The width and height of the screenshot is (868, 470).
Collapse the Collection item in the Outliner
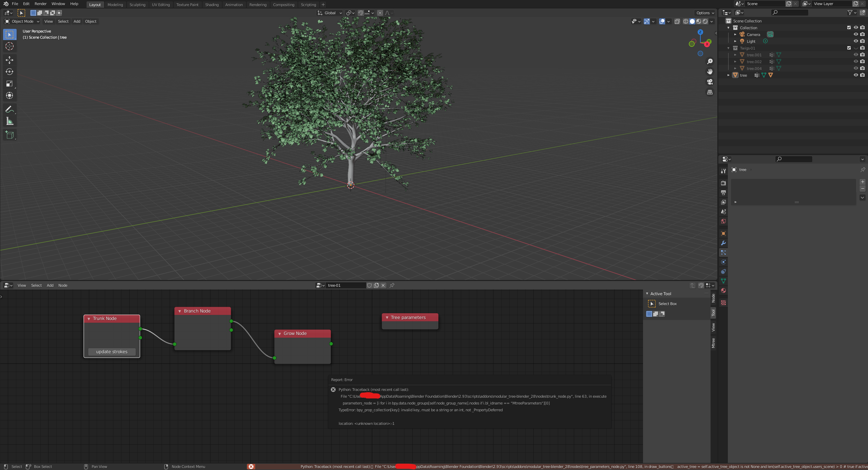click(728, 27)
